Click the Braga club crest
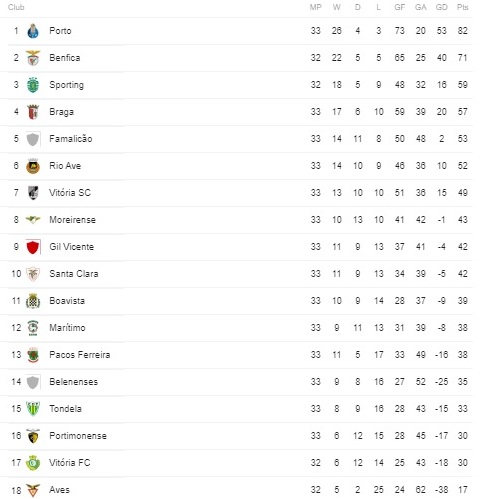This screenshot has height=499, width=492. pos(33,112)
